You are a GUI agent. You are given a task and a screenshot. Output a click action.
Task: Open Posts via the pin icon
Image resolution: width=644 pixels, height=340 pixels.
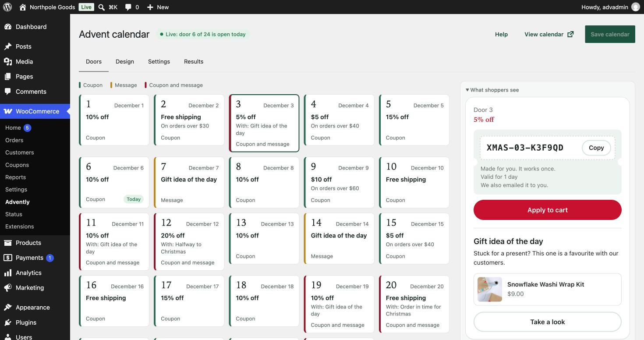pyautogui.click(x=8, y=46)
